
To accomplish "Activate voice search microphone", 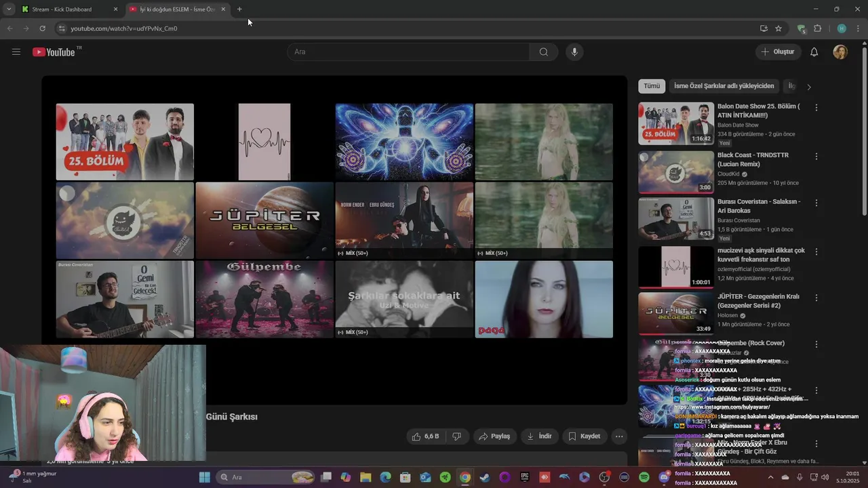I will click(574, 52).
